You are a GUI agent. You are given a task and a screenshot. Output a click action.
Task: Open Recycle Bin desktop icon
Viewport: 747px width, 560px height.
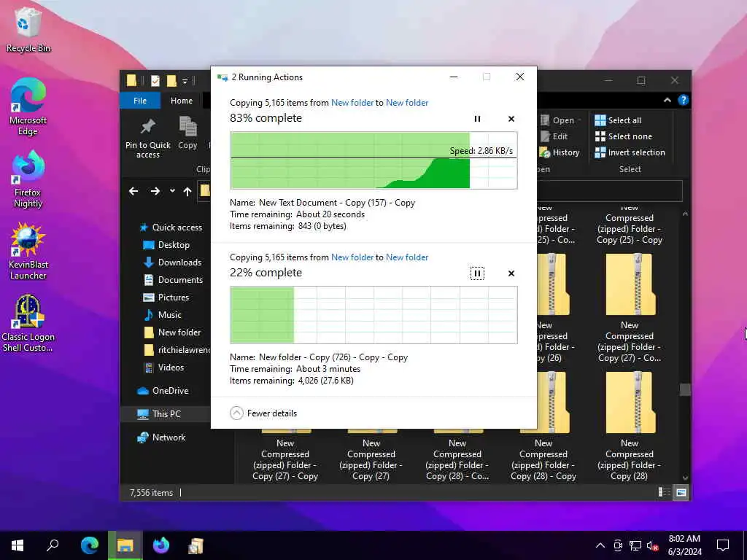pos(28,31)
